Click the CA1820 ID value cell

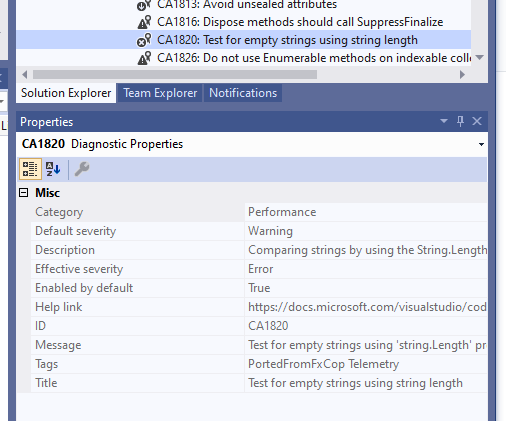(366, 326)
